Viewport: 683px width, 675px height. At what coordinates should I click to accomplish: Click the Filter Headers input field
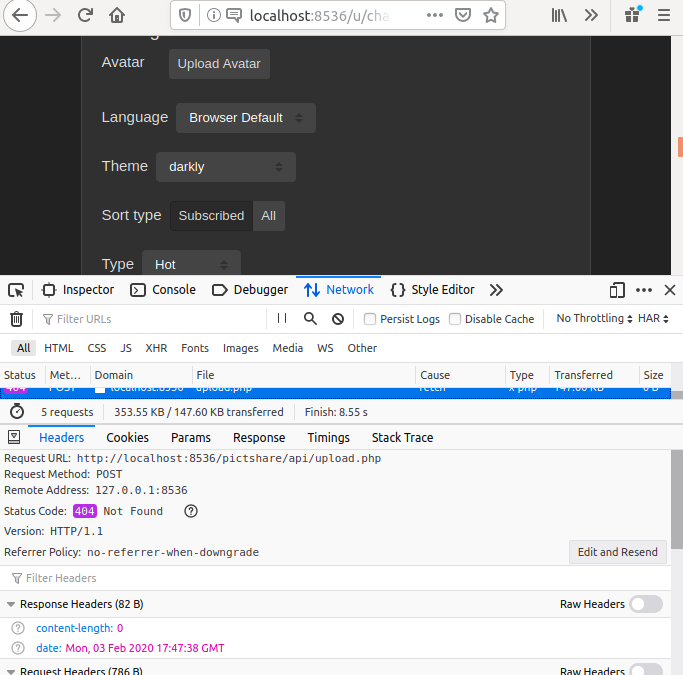[335, 578]
